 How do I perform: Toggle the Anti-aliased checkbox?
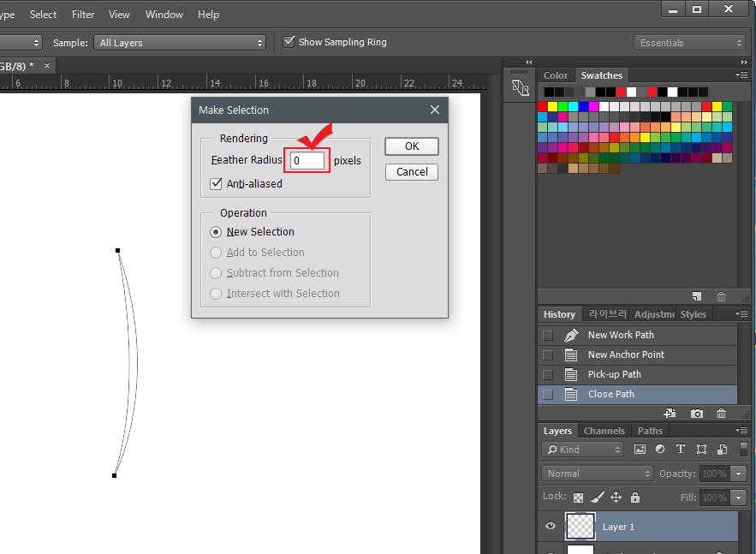[216, 184]
